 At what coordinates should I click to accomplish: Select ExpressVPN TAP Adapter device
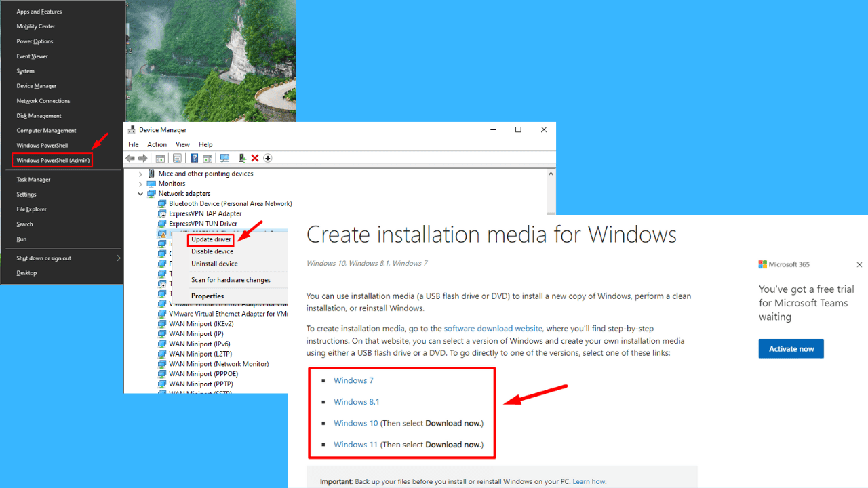pos(205,213)
